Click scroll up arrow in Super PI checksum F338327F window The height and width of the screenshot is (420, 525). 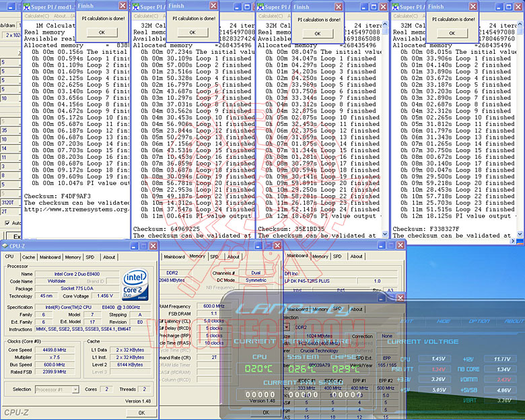point(520,24)
